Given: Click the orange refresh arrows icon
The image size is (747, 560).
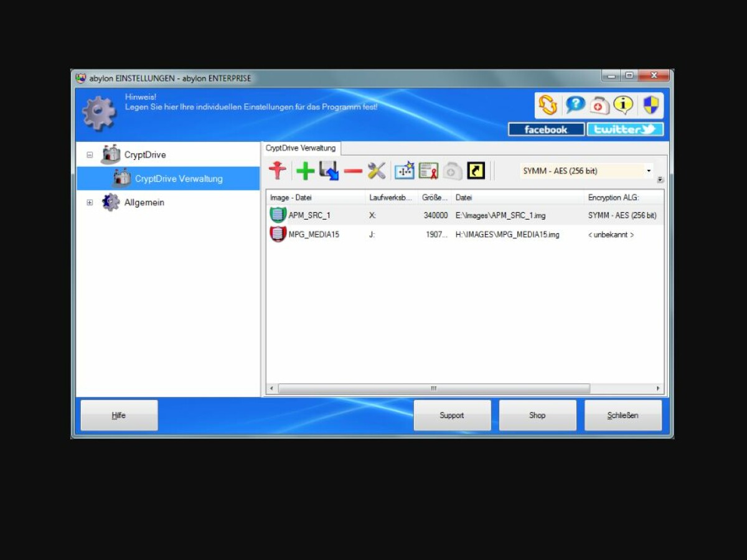Looking at the screenshot, I should click(548, 105).
